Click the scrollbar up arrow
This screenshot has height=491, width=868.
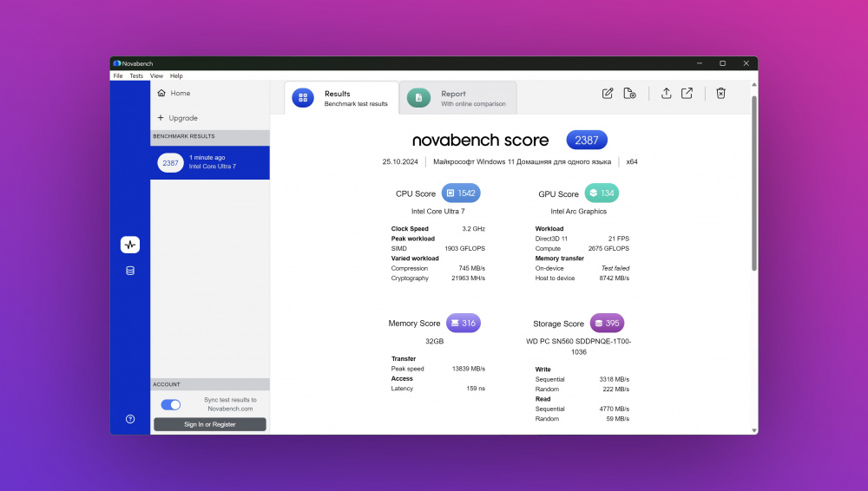[x=754, y=85]
